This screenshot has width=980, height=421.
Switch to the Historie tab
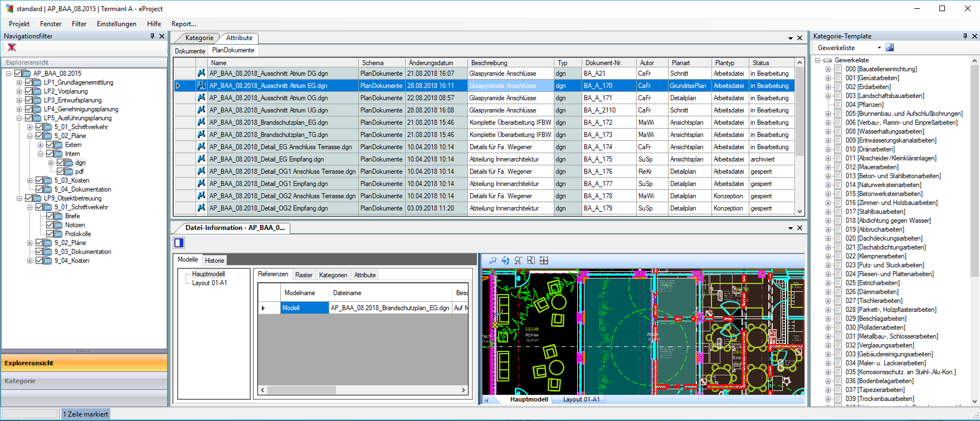pos(214,260)
